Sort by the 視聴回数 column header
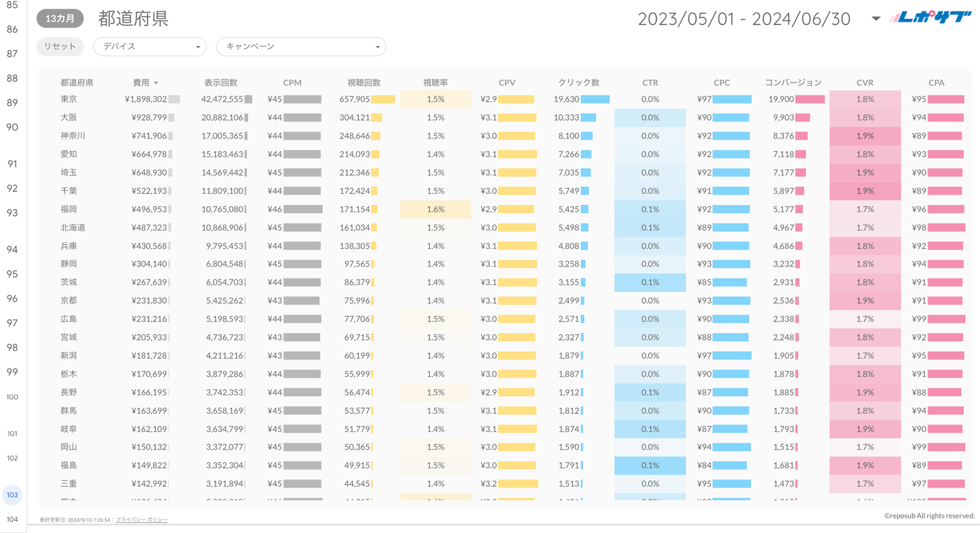Screen dimensions: 980x533 [364, 83]
